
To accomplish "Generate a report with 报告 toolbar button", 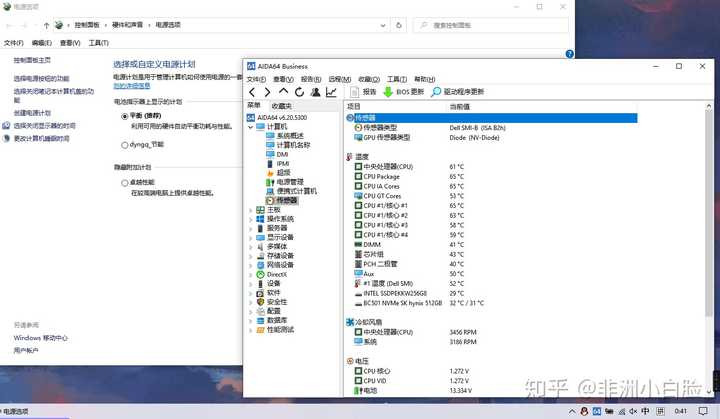I will (x=363, y=92).
